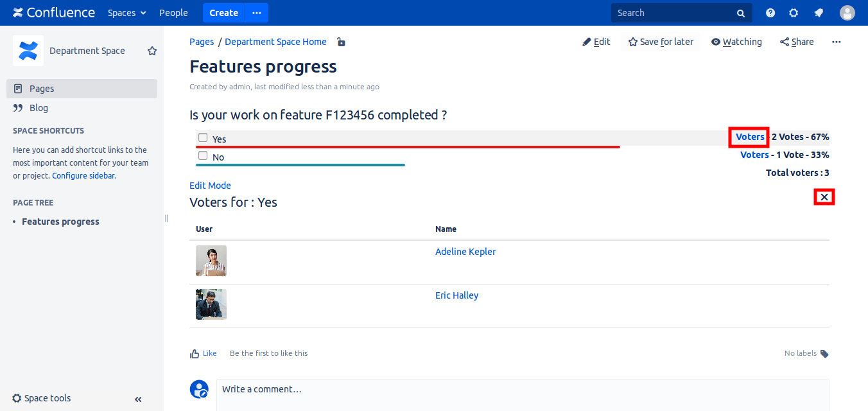The image size is (868, 411).
Task: Click the help question mark icon
Action: [x=770, y=13]
